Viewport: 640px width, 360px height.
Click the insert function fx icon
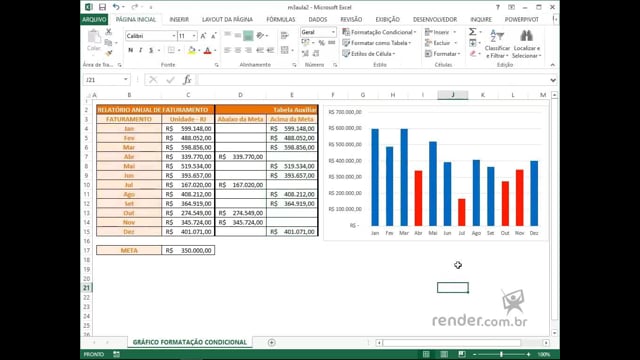click(187, 80)
